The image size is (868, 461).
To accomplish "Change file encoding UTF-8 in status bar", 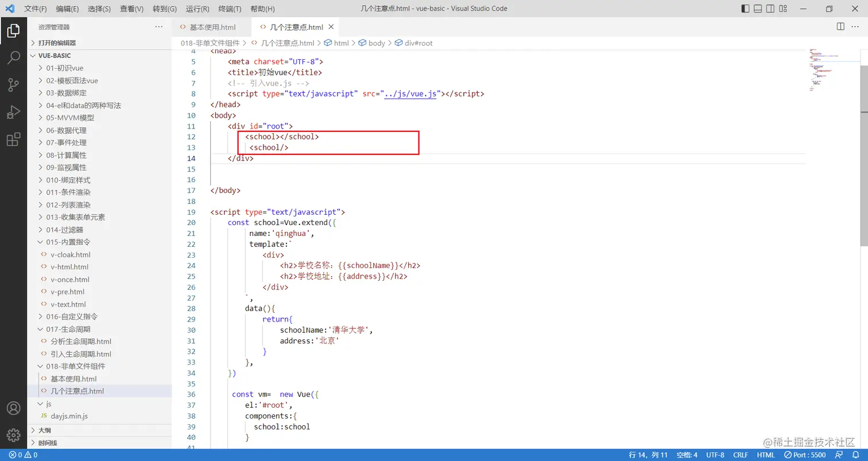I will (x=715, y=455).
